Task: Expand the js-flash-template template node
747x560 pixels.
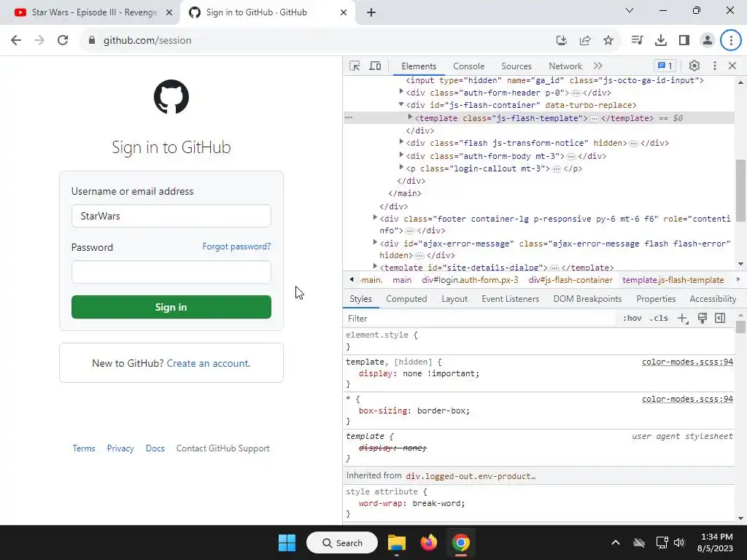Action: point(410,117)
